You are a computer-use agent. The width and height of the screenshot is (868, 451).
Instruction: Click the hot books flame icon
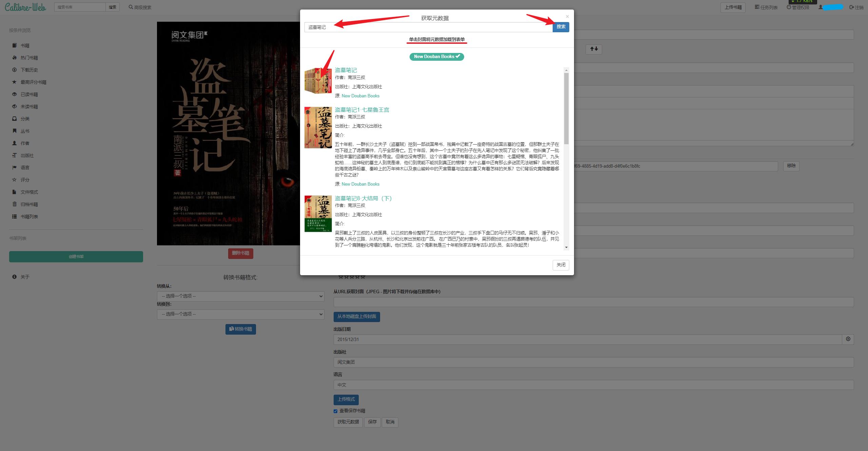point(14,58)
